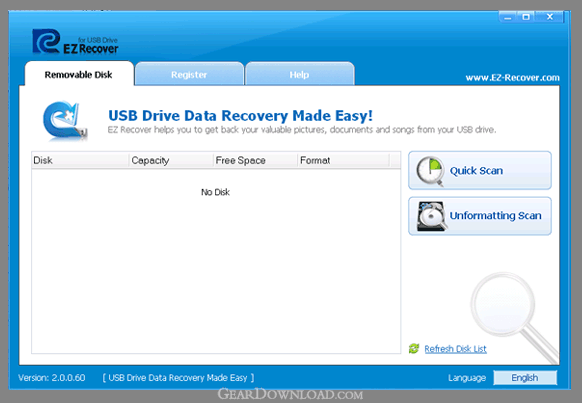The width and height of the screenshot is (582, 403).
Task: Click the 'Version: 2.0.0.60' status text
Action: (52, 378)
